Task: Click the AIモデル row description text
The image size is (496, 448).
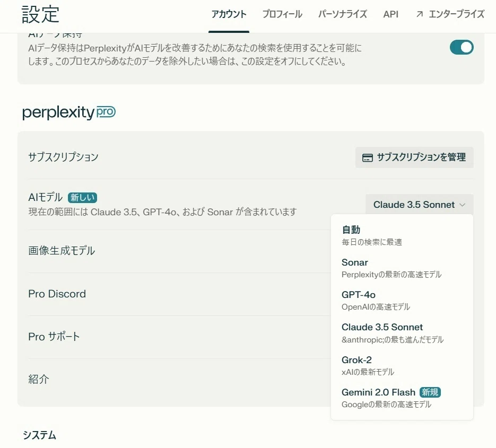Action: [x=162, y=212]
